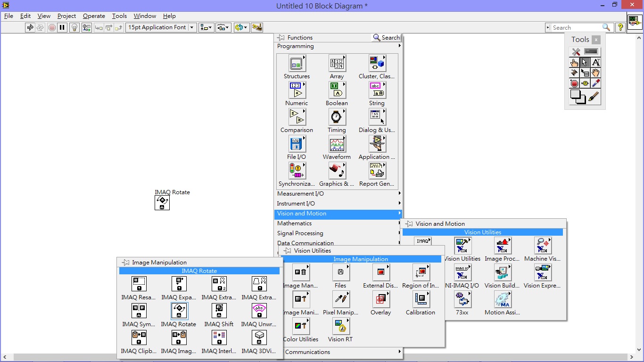Click the Run arrow button
This screenshot has width=644, height=362.
coord(30,27)
